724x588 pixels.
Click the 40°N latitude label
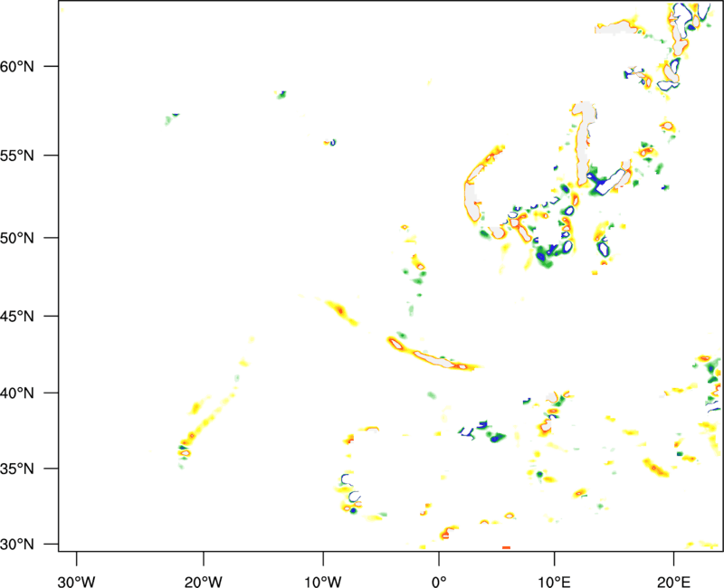tap(17, 394)
